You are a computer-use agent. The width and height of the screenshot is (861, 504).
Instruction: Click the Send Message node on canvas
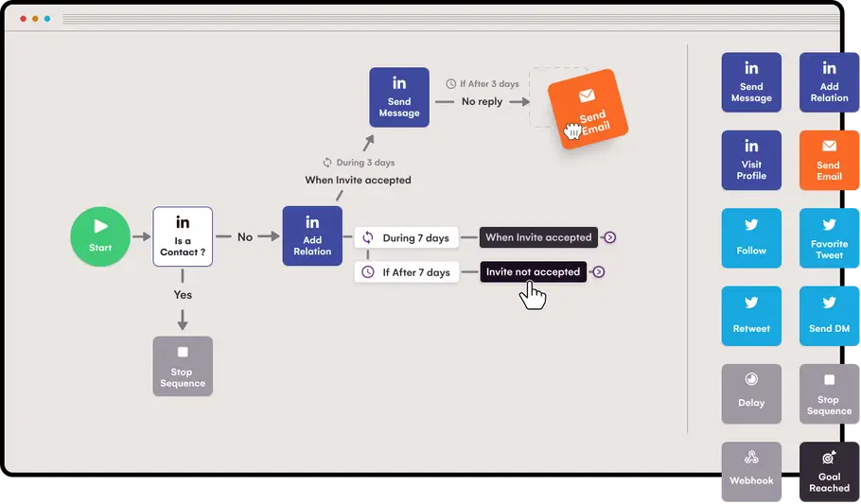click(399, 97)
